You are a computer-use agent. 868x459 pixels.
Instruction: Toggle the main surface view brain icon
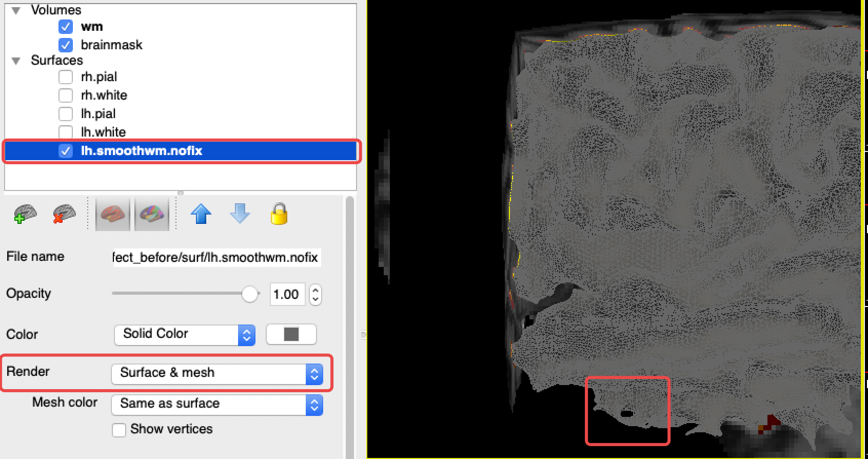(x=113, y=214)
